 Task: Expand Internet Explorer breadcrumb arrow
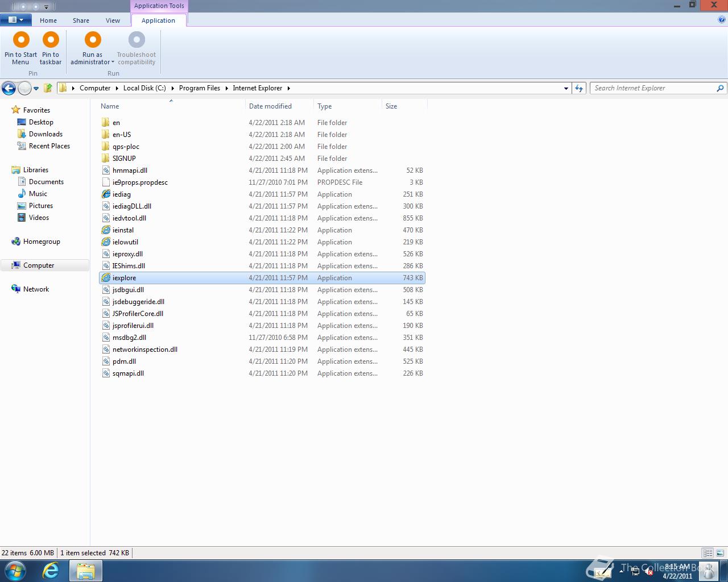pyautogui.click(x=288, y=88)
